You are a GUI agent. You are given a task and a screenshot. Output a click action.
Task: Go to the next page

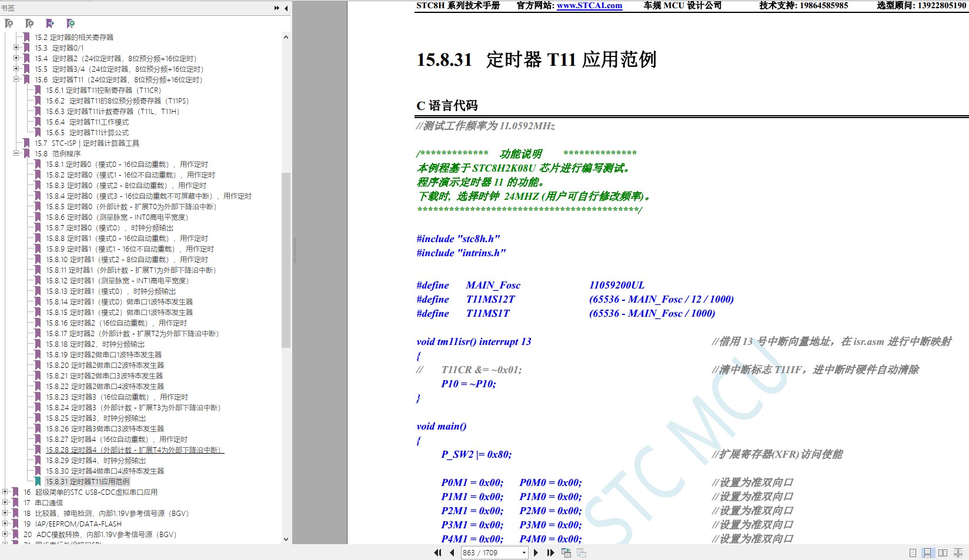coord(536,552)
